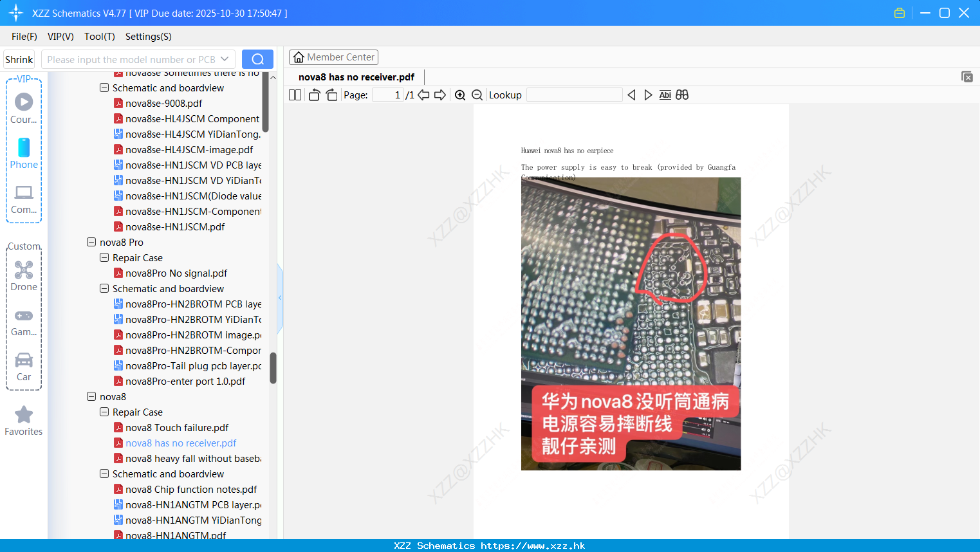The width and height of the screenshot is (980, 552).
Task: Click the binoculars search icon
Action: [x=682, y=95]
